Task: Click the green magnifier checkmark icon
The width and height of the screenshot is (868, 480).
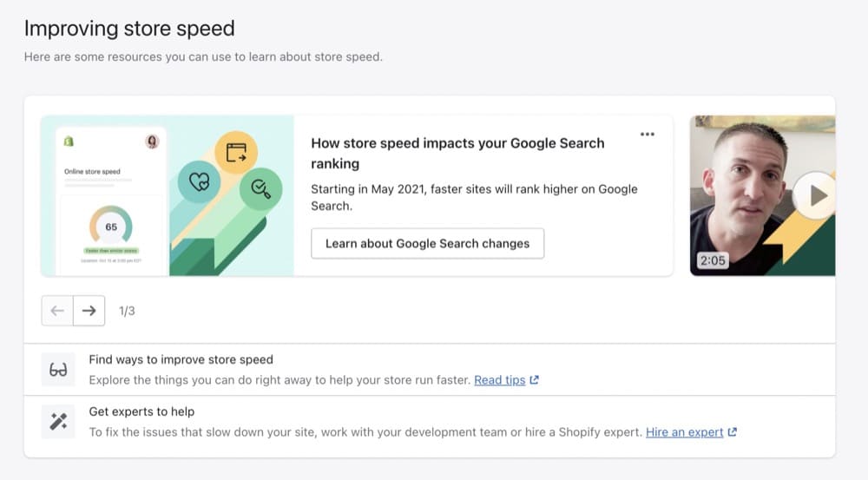Action: (260, 186)
